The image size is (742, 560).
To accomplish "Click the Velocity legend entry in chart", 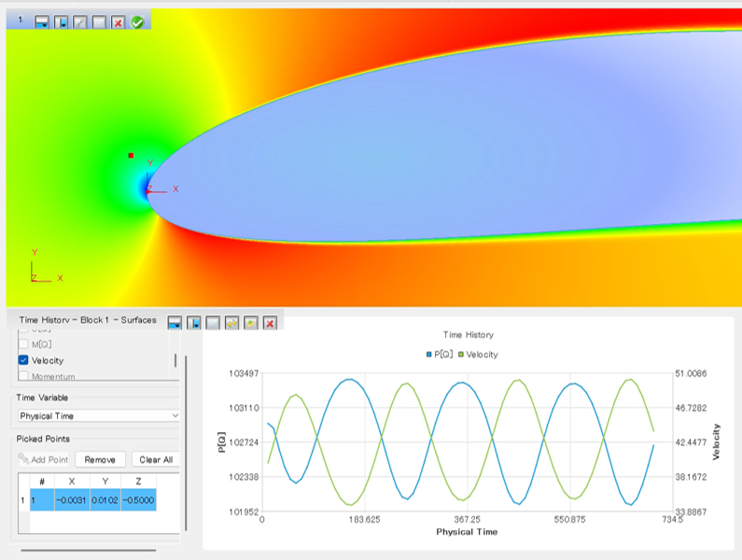I will point(478,354).
